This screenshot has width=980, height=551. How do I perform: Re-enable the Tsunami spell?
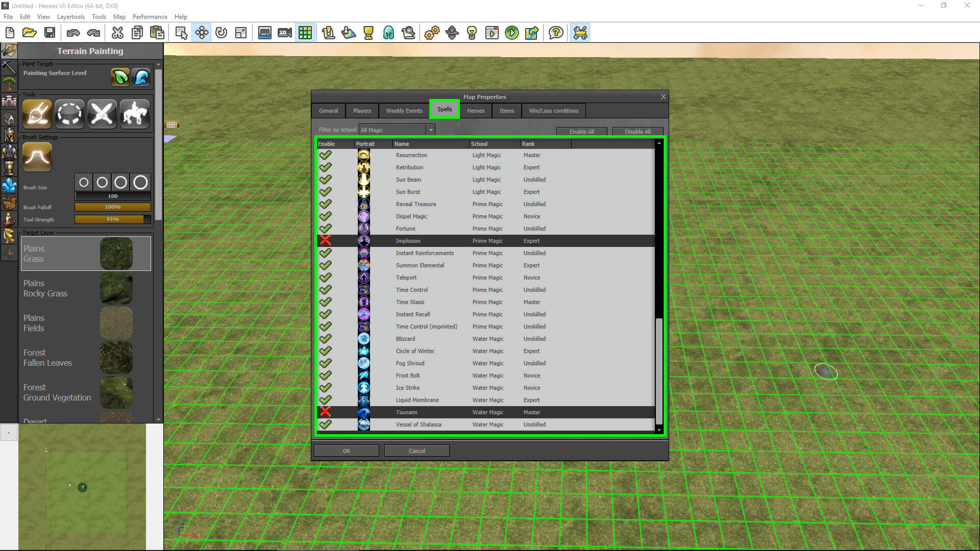tap(325, 412)
